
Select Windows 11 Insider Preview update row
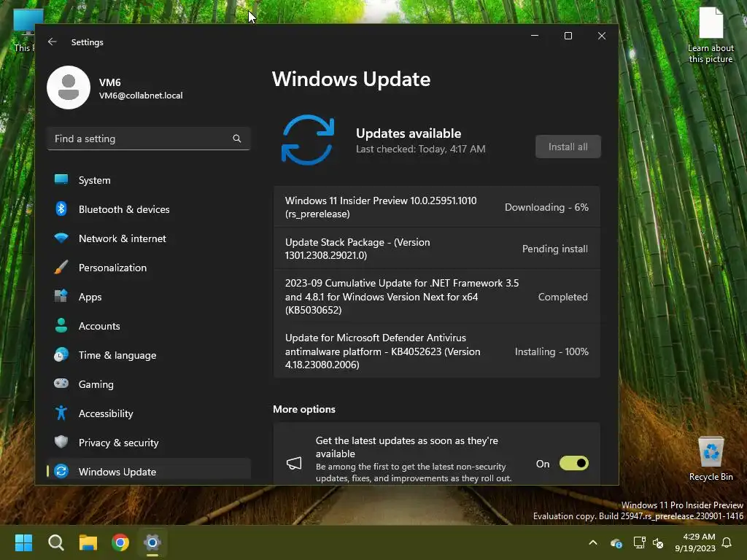point(436,207)
